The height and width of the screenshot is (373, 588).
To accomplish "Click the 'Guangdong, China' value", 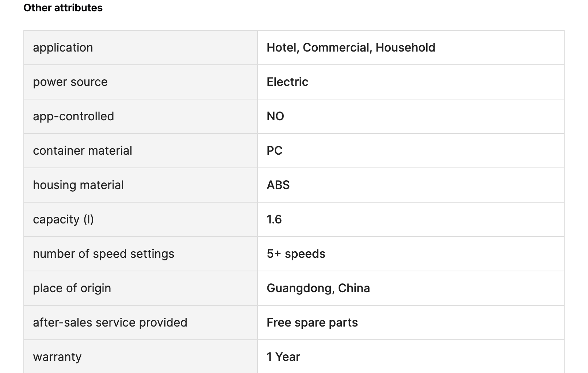I will point(318,288).
